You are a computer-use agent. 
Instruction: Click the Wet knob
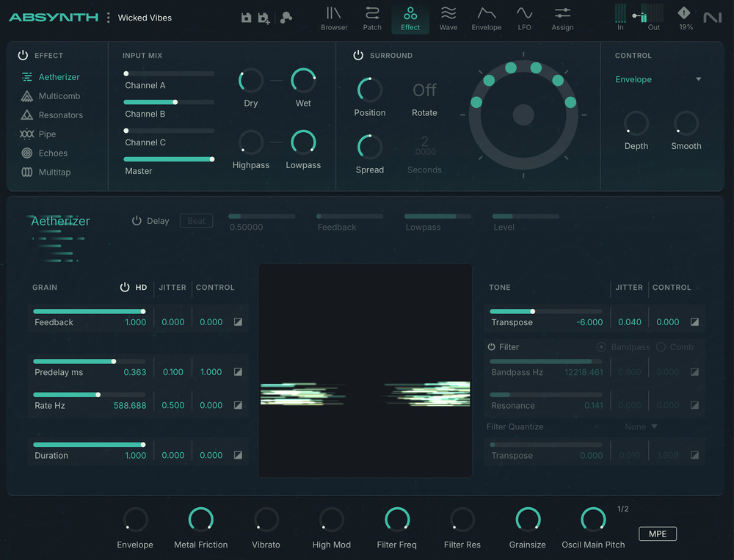pos(303,81)
